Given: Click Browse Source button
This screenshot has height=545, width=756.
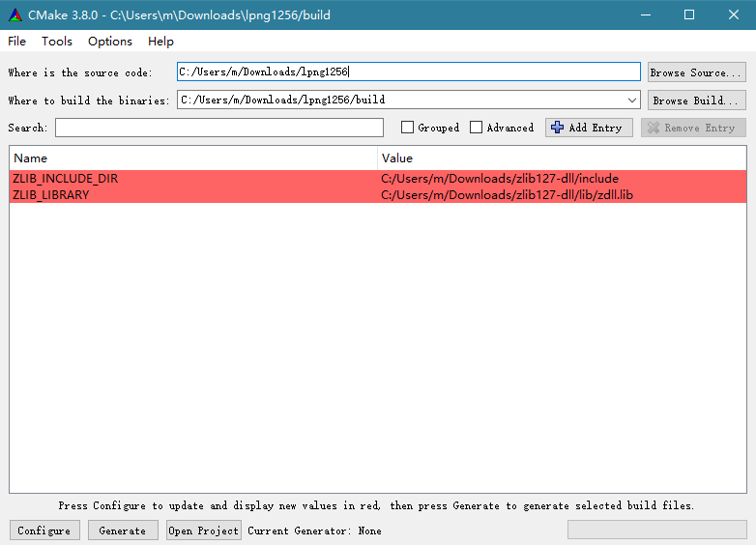Looking at the screenshot, I should (696, 72).
